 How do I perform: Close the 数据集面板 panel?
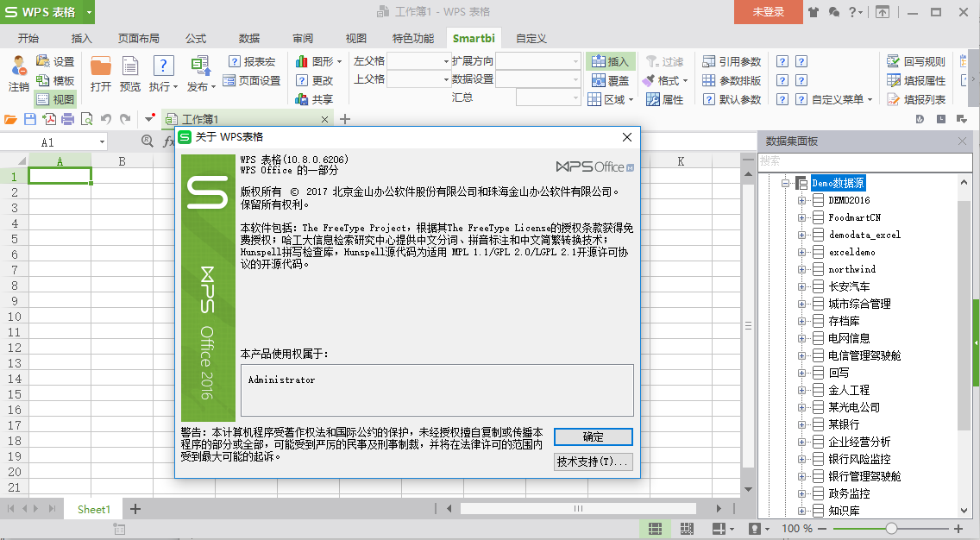click(963, 141)
